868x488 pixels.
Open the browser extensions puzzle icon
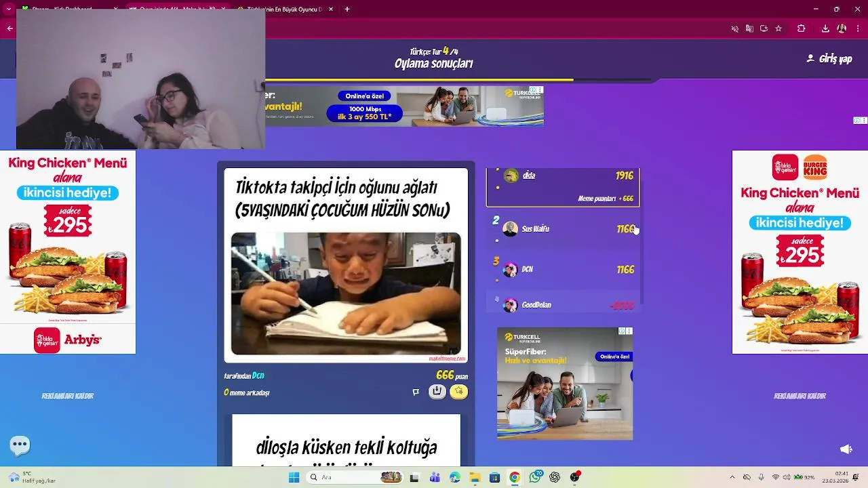tap(802, 28)
